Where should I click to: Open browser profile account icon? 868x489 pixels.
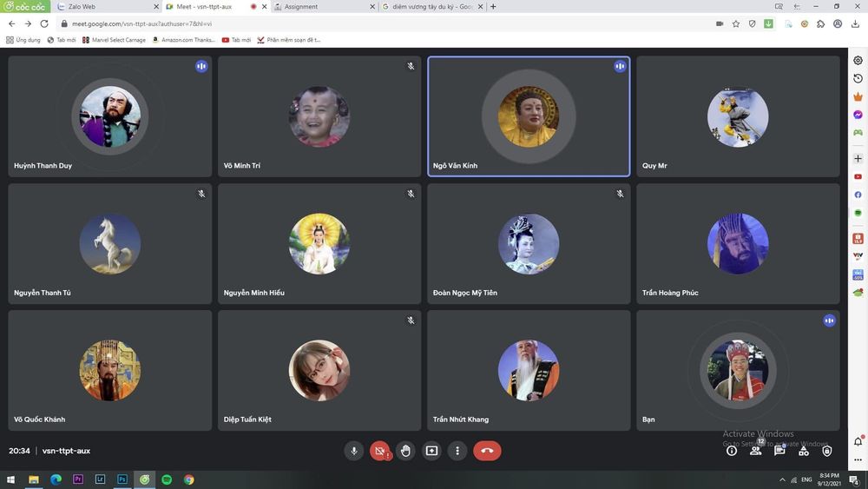pos(838,23)
